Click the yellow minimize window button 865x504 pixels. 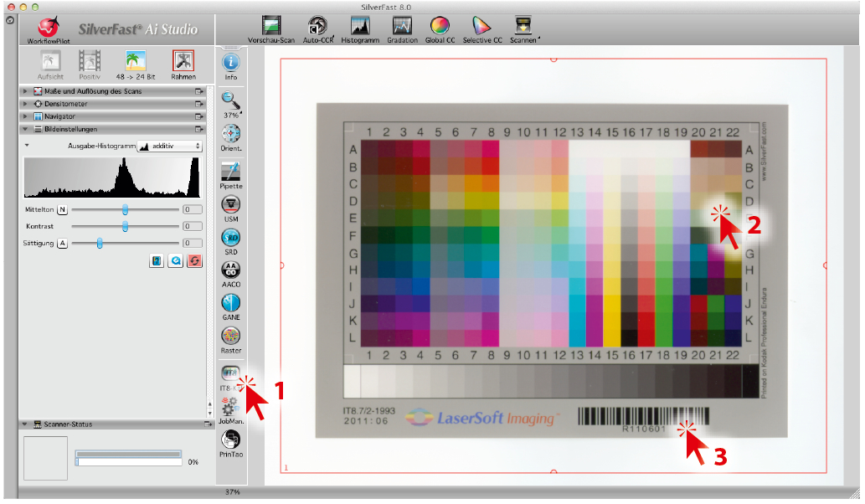[x=23, y=7]
